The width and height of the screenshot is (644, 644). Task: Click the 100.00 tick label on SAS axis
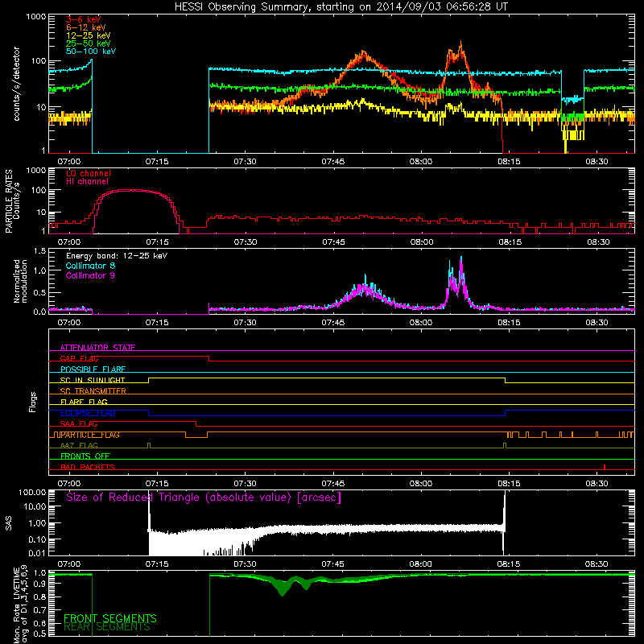pos(32,492)
